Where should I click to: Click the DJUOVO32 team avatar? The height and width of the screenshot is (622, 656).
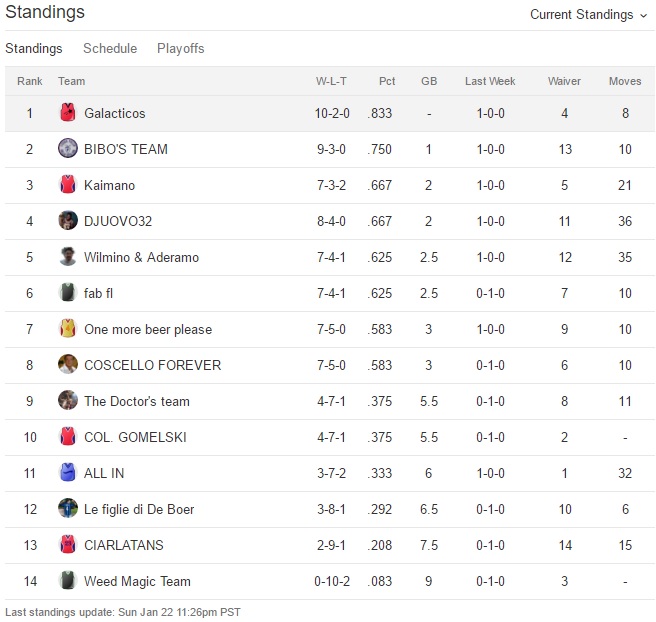[68, 221]
